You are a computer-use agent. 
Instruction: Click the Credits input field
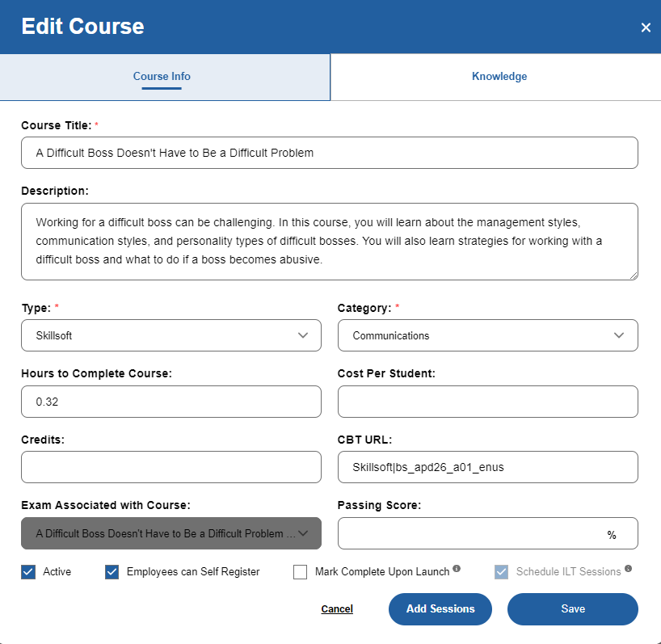point(171,467)
